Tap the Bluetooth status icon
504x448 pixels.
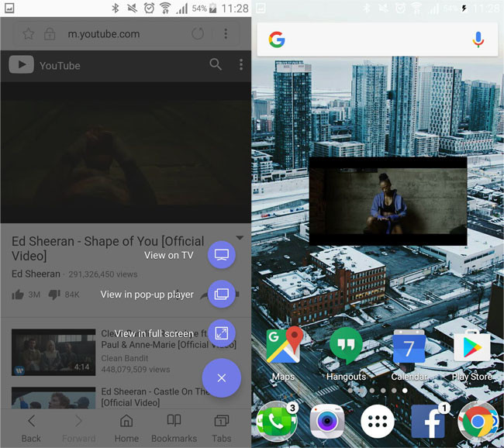(x=115, y=8)
